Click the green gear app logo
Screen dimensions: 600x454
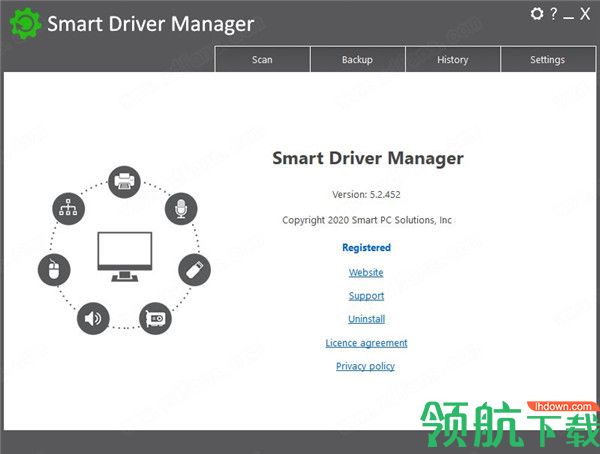tap(25, 23)
